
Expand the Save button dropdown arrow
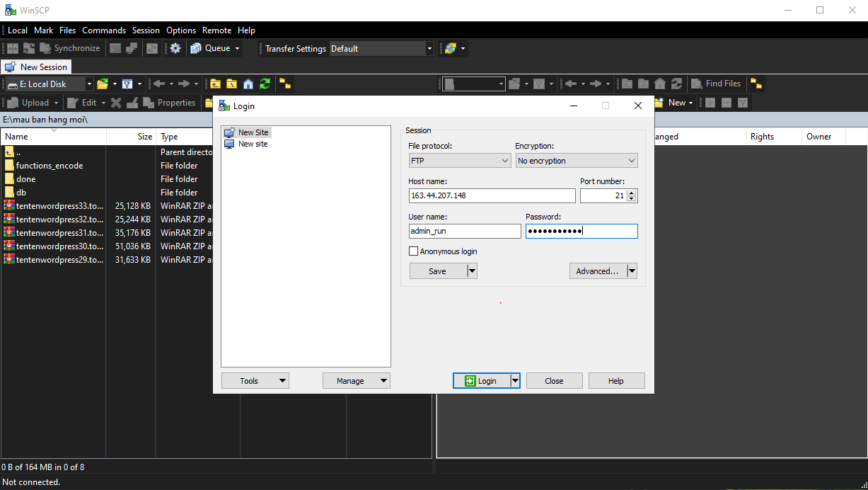pos(472,271)
